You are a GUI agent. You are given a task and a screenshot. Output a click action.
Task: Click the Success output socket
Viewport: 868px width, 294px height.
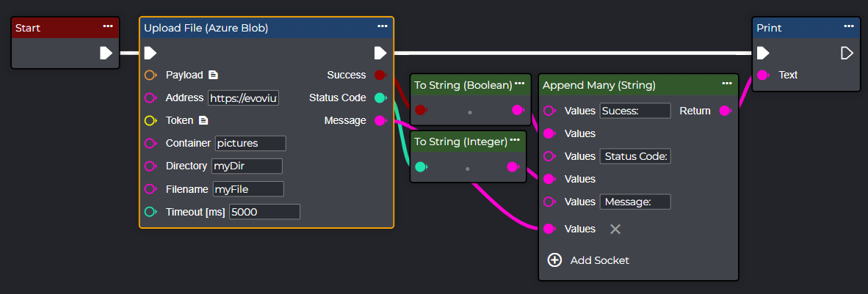380,75
